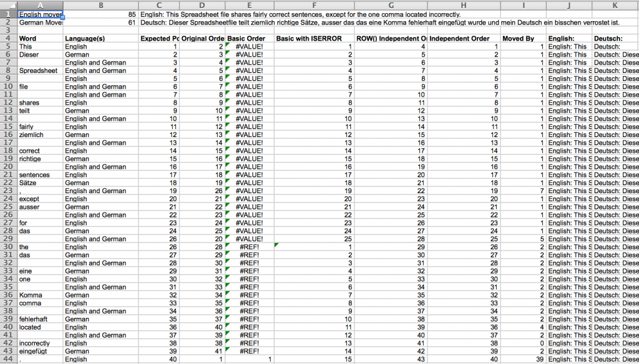Click the Language cell 'German' in row 6
Viewport: 639px width, 364px height.
point(100,55)
